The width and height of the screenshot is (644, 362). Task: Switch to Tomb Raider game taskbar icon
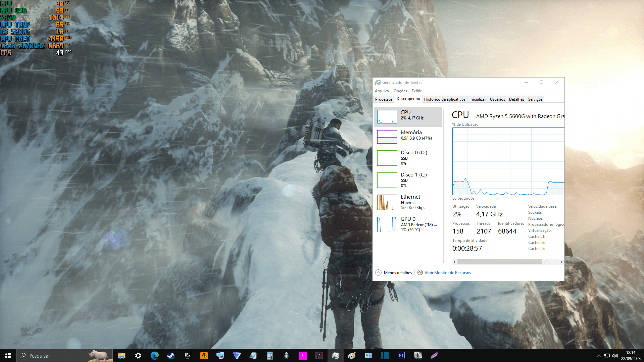(x=417, y=356)
